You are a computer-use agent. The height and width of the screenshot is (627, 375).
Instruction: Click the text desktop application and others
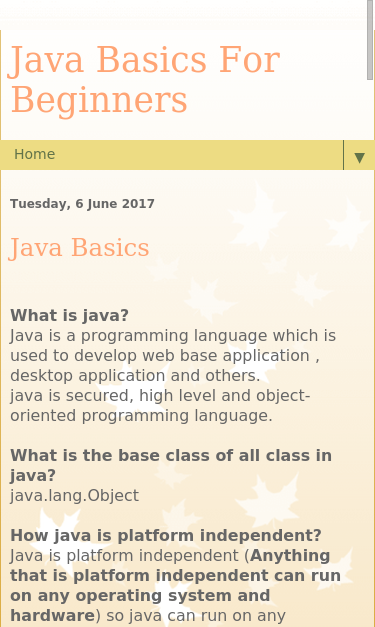coord(135,375)
